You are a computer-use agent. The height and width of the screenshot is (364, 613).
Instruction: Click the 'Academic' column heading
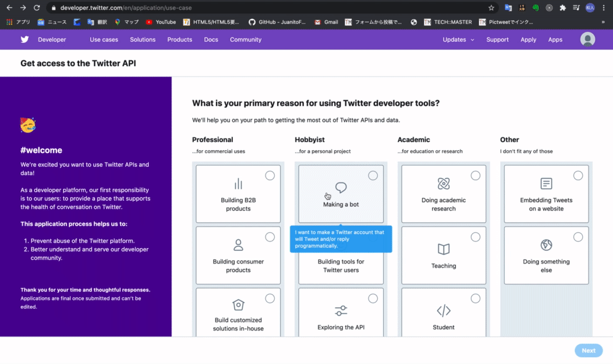(x=414, y=140)
